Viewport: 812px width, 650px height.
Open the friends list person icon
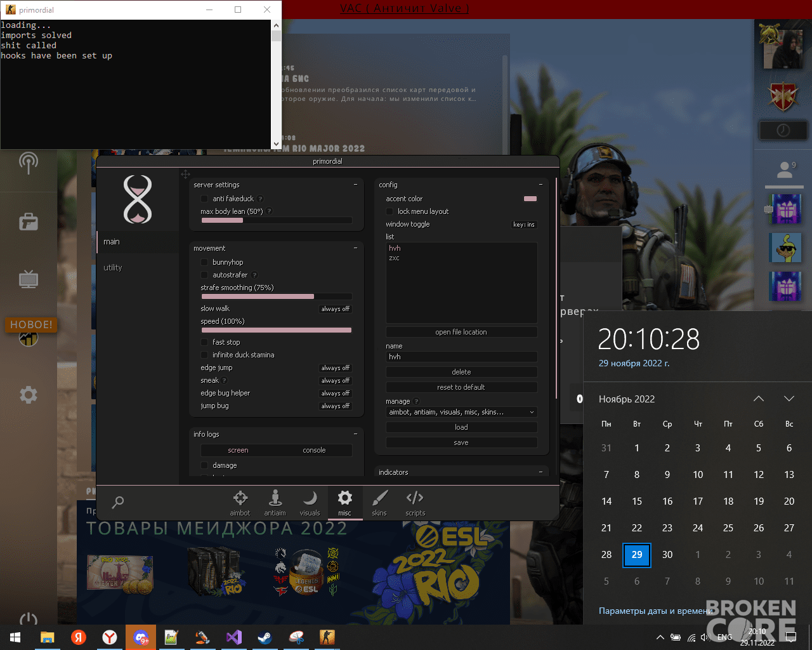click(x=786, y=169)
